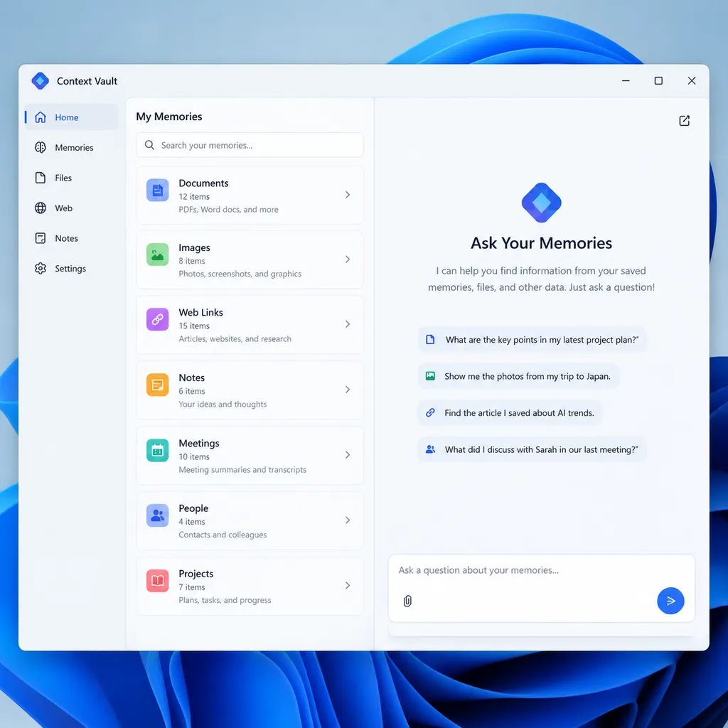The width and height of the screenshot is (728, 728).
Task: Click 'Meeting summaries and transcripts' description text
Action: pos(242,469)
